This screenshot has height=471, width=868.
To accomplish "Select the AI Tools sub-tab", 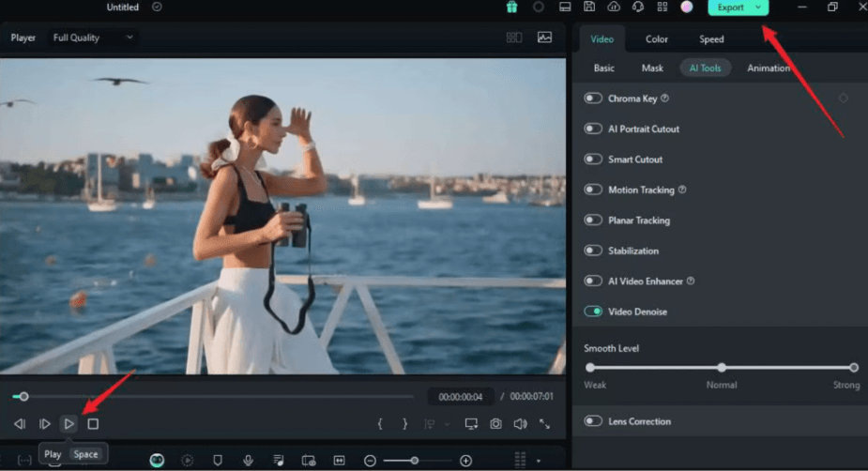I will pos(706,68).
